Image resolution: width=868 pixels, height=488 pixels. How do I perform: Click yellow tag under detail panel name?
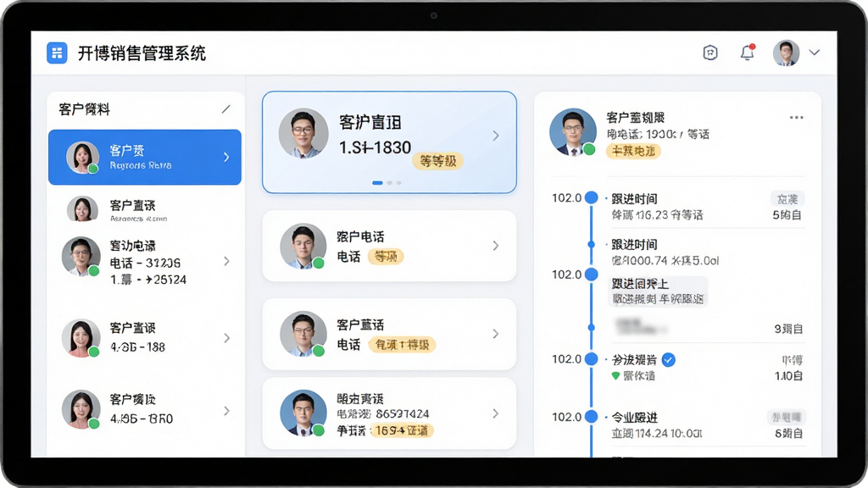[x=633, y=151]
